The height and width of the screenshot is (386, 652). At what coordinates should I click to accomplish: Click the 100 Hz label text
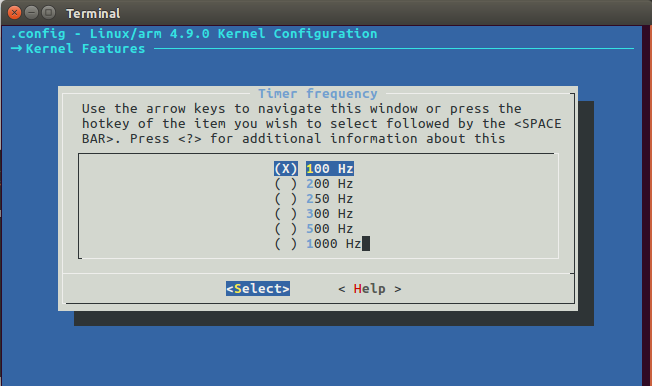[330, 168]
